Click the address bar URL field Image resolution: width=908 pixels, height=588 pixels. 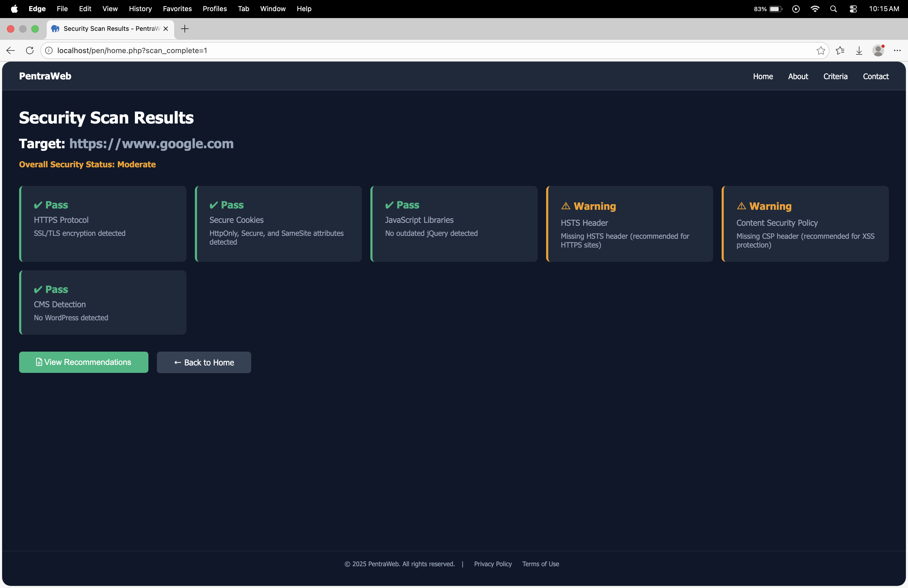pos(420,50)
